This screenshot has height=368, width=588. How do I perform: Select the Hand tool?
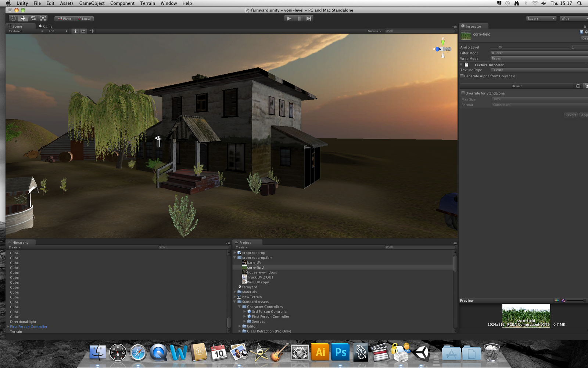pos(13,18)
